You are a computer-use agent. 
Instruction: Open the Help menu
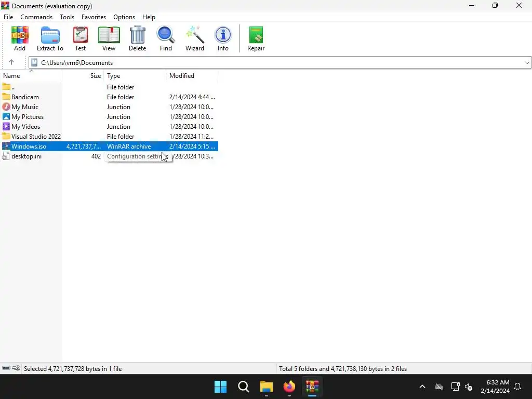point(149,17)
